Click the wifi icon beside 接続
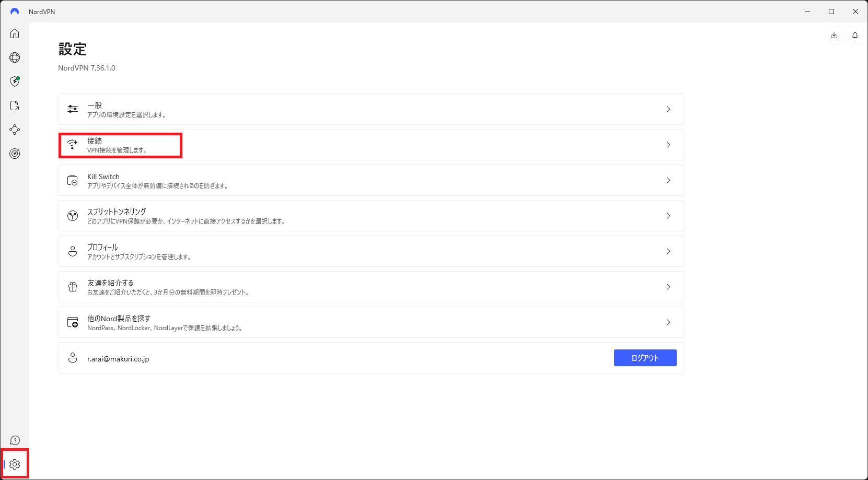 tap(73, 145)
